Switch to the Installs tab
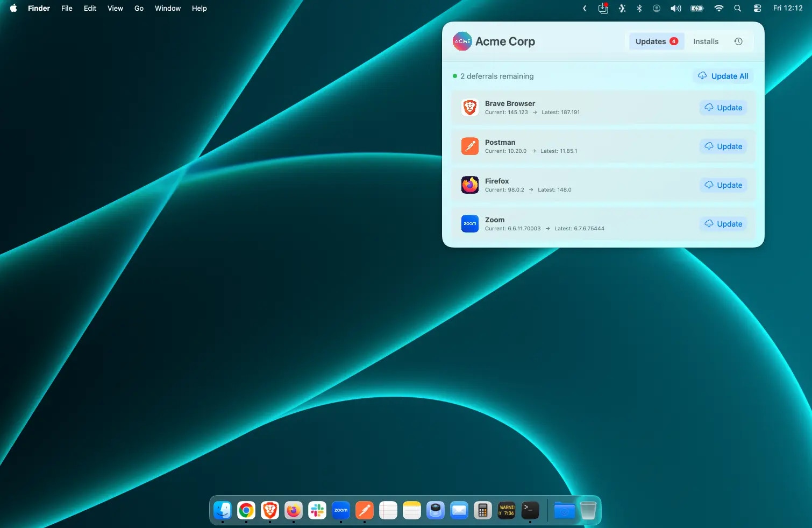The width and height of the screenshot is (812, 528). pos(706,41)
